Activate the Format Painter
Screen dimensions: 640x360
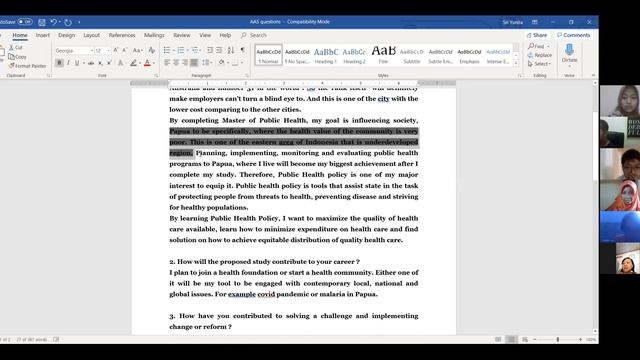click(27, 66)
